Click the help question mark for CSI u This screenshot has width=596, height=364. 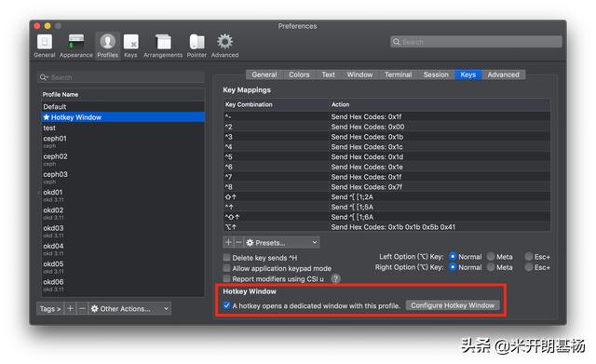[x=335, y=279]
